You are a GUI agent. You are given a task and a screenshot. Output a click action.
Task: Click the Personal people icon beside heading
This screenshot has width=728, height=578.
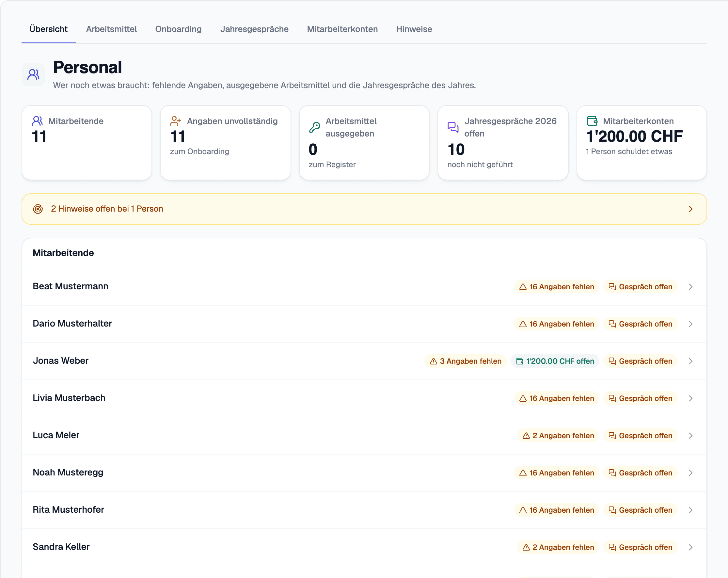[x=33, y=74]
